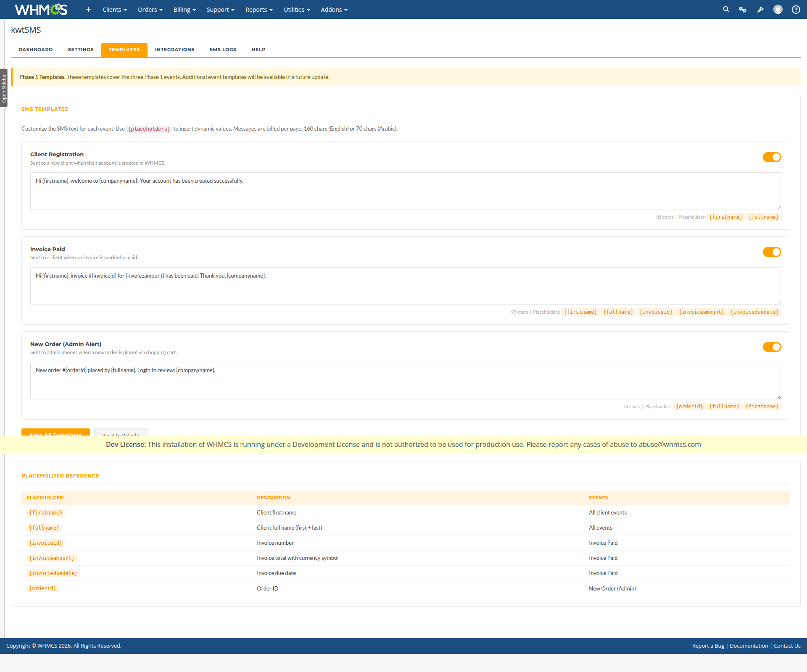
Task: Switch to the SMS Logs tab
Action: (223, 50)
